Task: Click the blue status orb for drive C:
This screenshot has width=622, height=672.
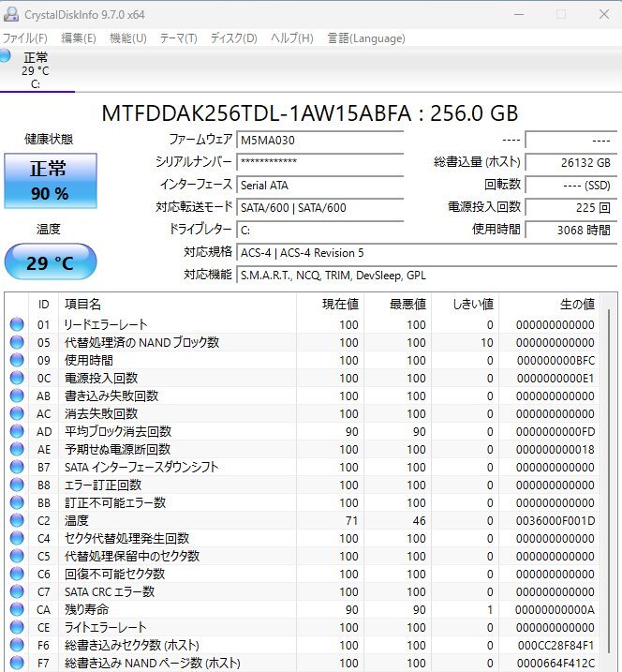Action: (6, 56)
